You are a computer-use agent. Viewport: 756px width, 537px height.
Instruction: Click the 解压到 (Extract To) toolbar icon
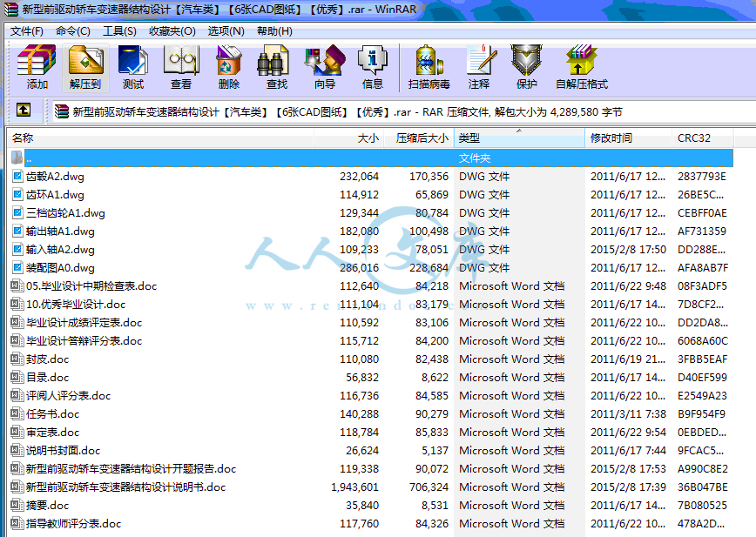tap(85, 67)
